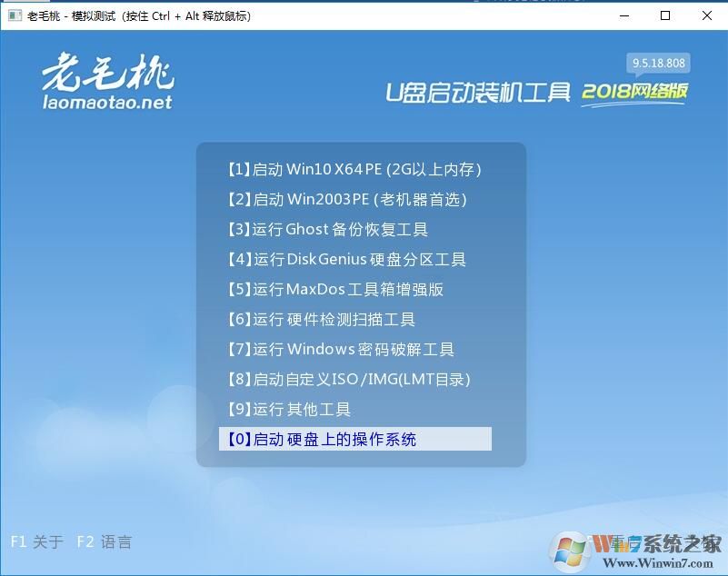Click the 9.5.18.808 version badge
Viewport: 728px width, 576px height.
pos(658,63)
